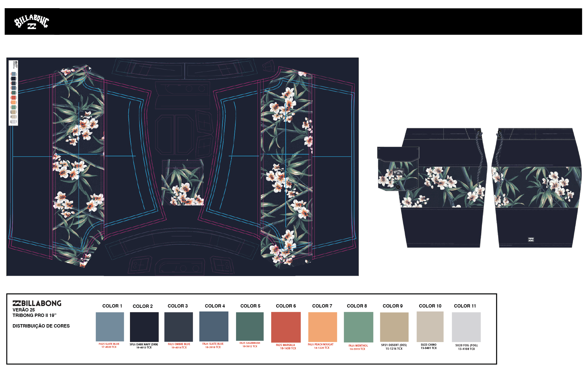Click the BILLABONG wordmark in color legend
588x376 pixels.
tap(37, 303)
